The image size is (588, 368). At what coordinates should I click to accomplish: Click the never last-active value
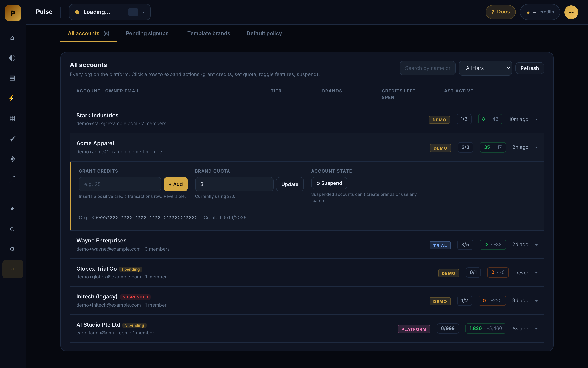click(x=522, y=273)
